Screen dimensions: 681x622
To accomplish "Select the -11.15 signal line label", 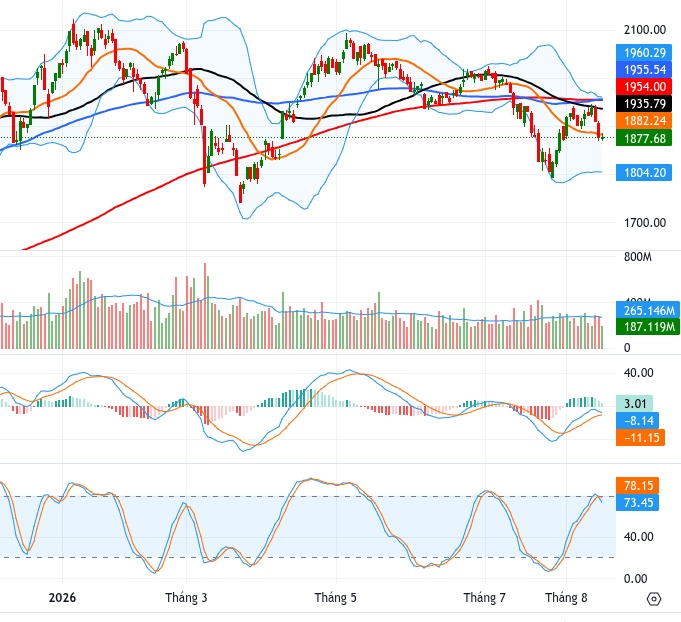I will [640, 437].
